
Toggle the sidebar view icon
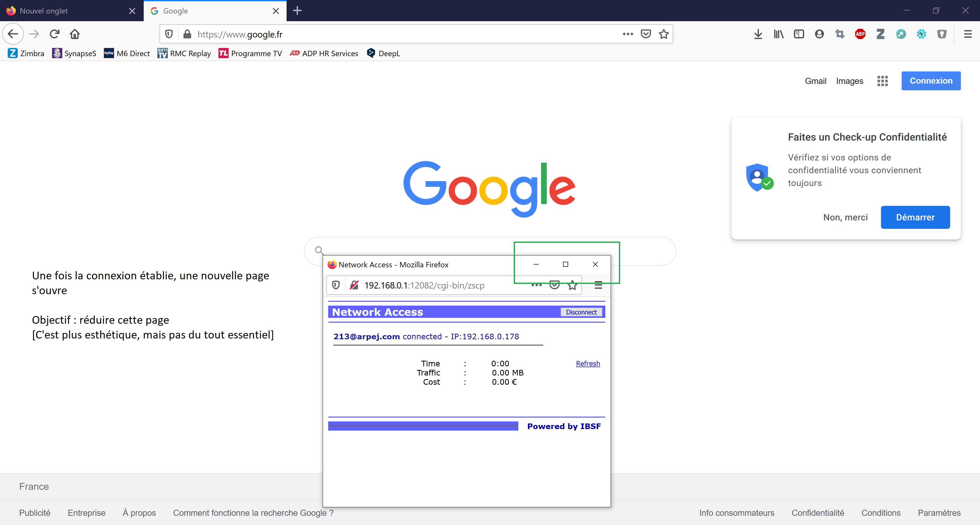click(799, 34)
